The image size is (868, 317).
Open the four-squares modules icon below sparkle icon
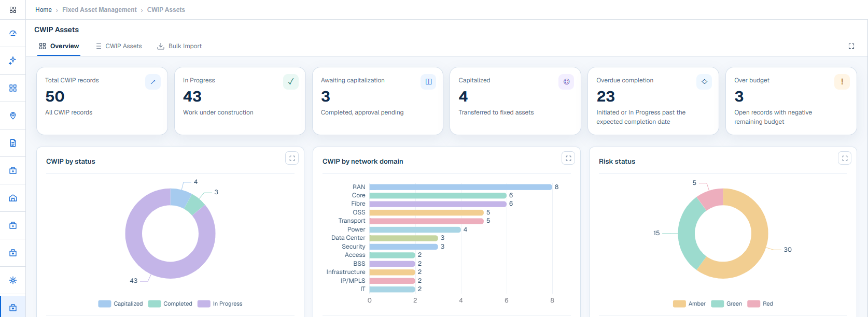[x=13, y=88]
